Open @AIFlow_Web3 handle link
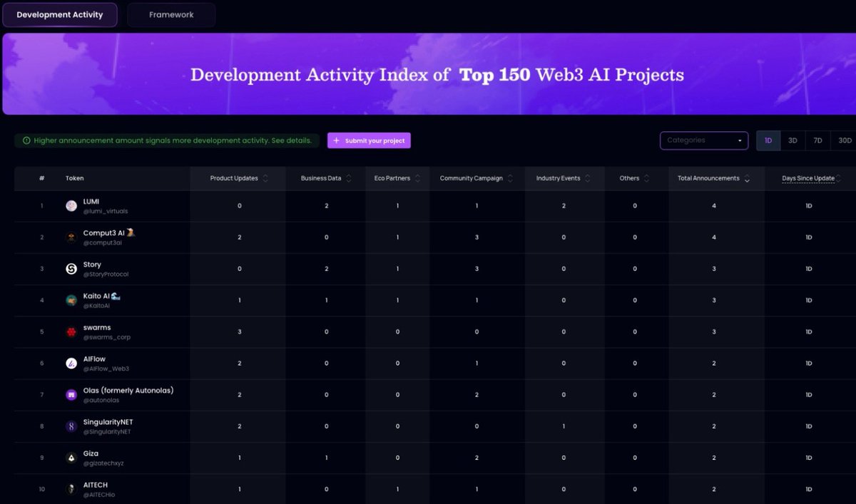Screen dimensions: 856x504 click(x=106, y=369)
